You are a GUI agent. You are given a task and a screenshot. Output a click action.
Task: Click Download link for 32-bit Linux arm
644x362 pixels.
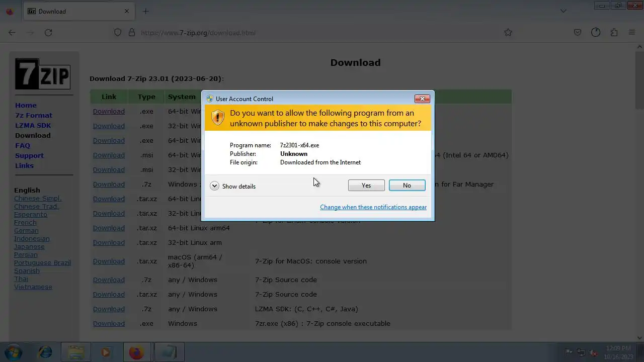109,242
